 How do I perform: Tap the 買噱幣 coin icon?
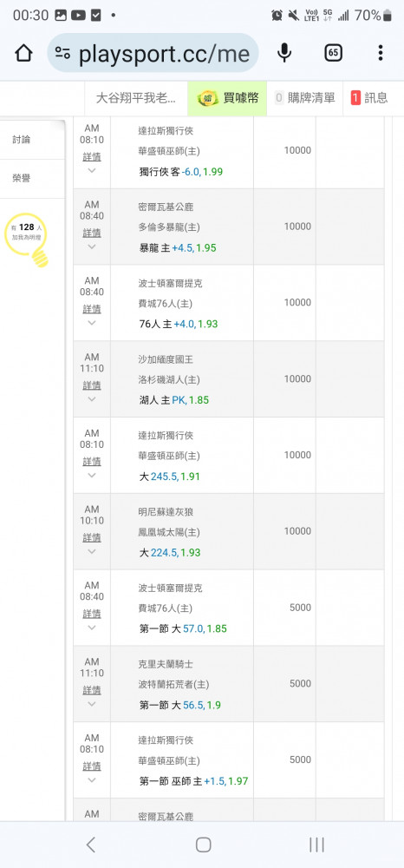click(x=208, y=99)
